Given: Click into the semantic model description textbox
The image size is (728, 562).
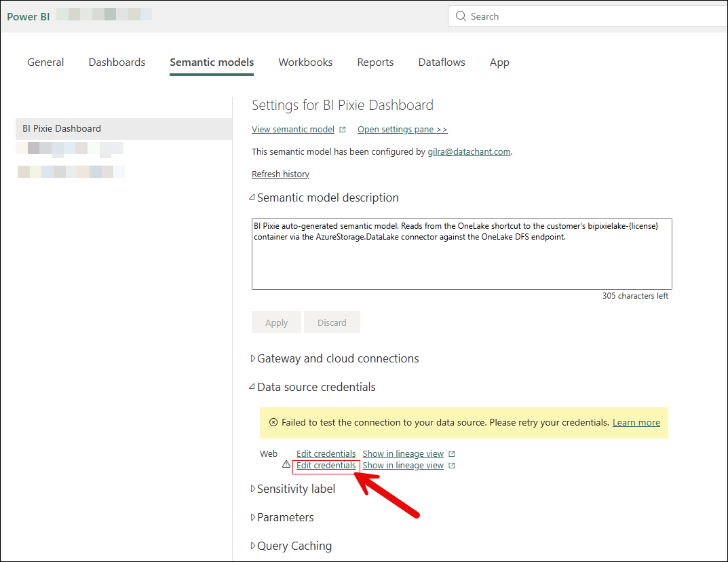Looking at the screenshot, I should [461, 254].
